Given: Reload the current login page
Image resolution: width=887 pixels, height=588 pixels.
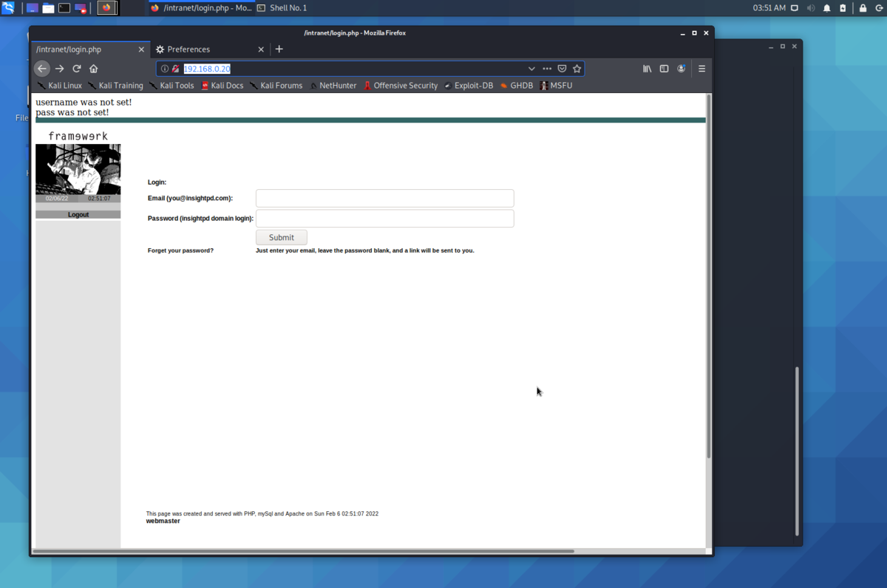Looking at the screenshot, I should click(x=77, y=69).
